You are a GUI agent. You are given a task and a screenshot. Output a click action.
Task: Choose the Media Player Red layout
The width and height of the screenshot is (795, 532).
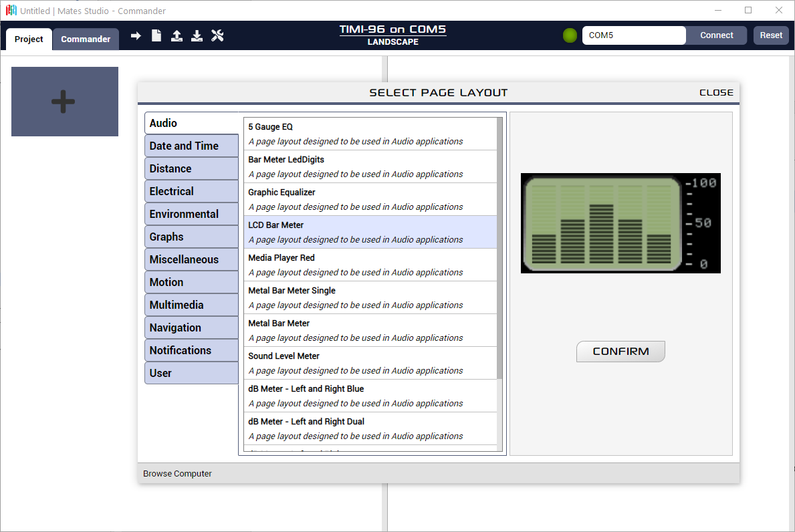(x=370, y=265)
